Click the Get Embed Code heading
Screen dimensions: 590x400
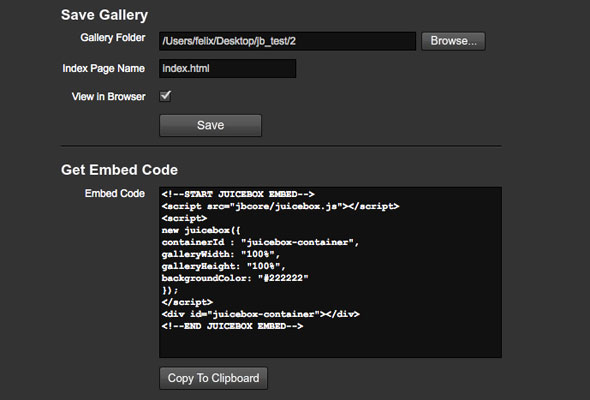coord(119,170)
